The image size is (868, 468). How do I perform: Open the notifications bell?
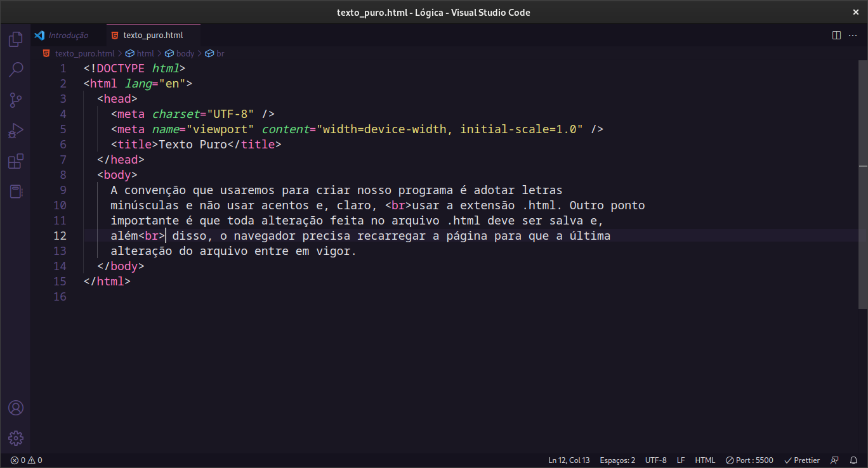(x=853, y=460)
